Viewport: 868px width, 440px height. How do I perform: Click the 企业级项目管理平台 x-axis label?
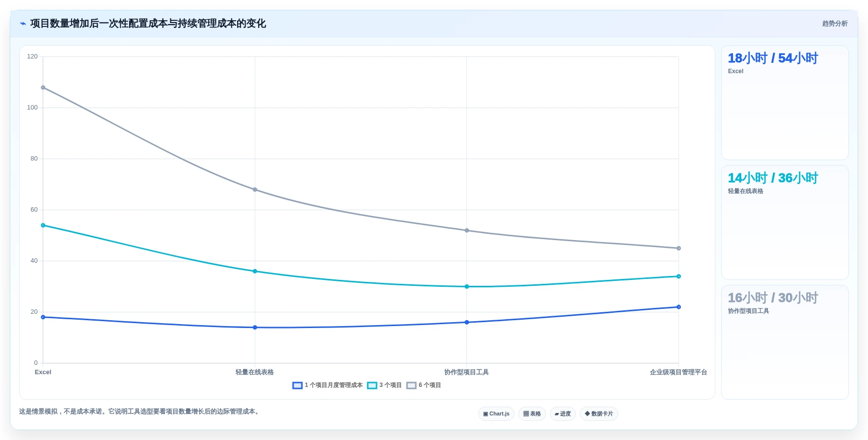point(678,372)
